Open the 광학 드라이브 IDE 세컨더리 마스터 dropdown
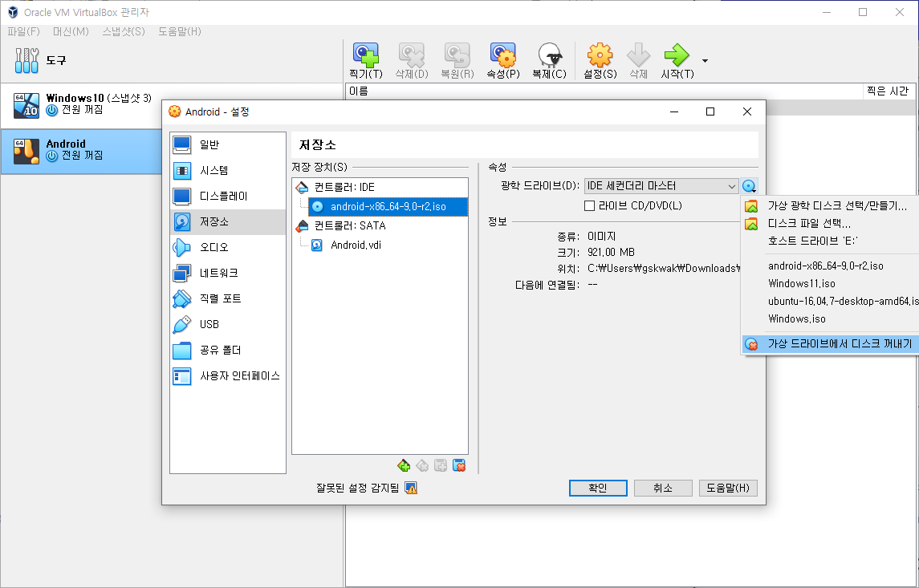919x588 pixels. click(x=661, y=186)
